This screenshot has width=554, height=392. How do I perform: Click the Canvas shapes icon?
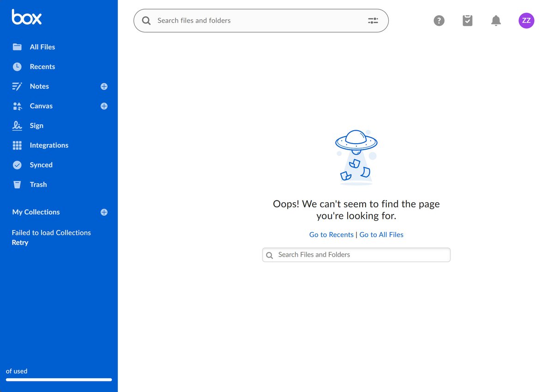[x=17, y=106]
